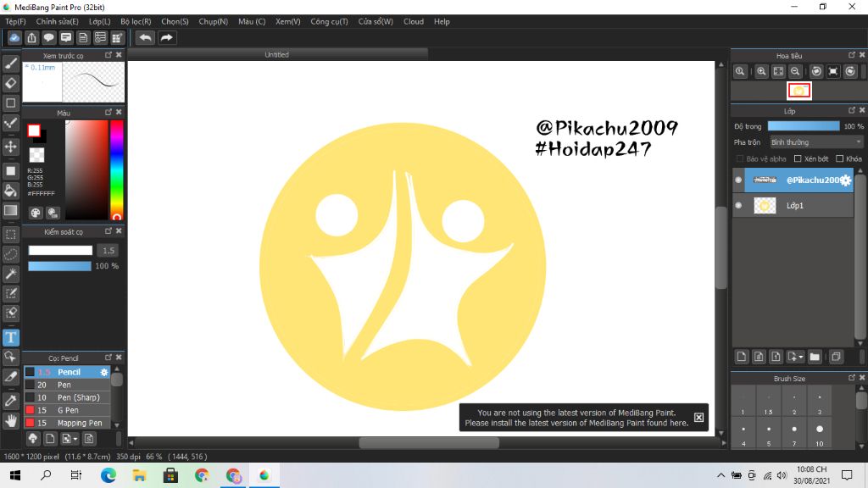This screenshot has height=488, width=868.
Task: Select the Select Eraser tool
Action: point(10,313)
